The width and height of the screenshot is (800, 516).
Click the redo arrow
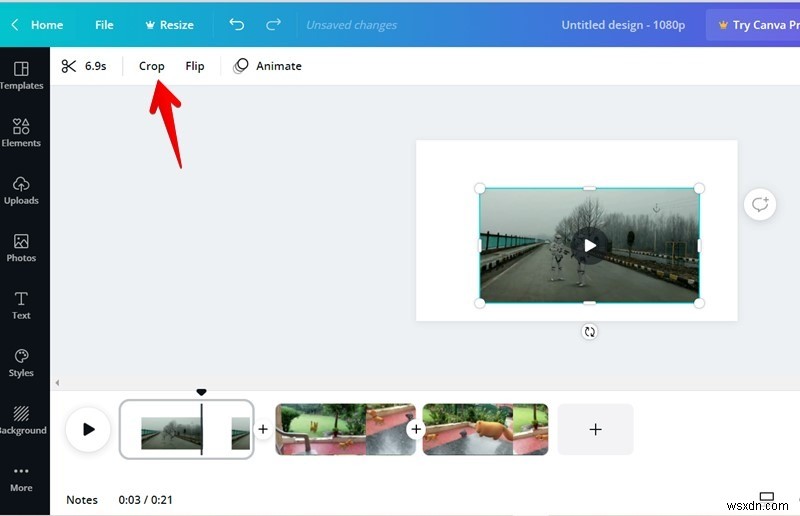point(273,24)
